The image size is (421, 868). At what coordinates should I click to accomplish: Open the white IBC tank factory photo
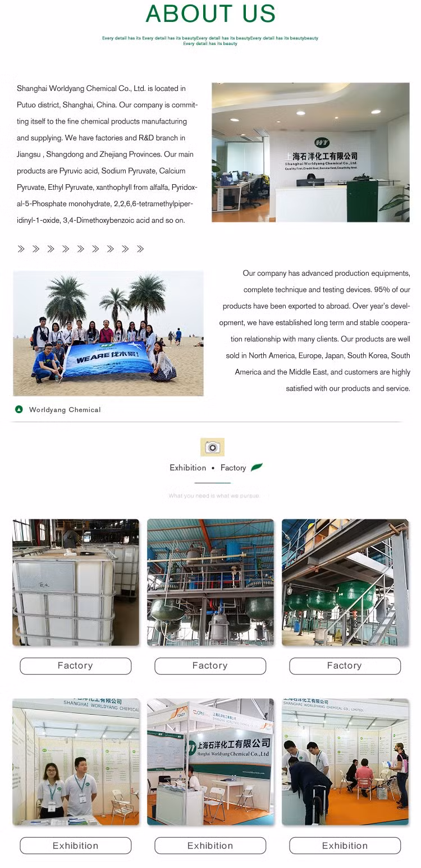(x=76, y=582)
